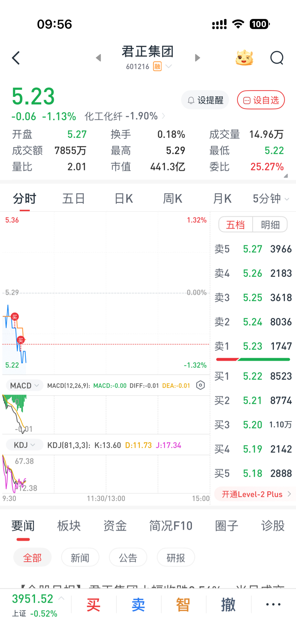The width and height of the screenshot is (296, 644).
Task: Select 卖2 row at 5.24
Action: (x=253, y=322)
